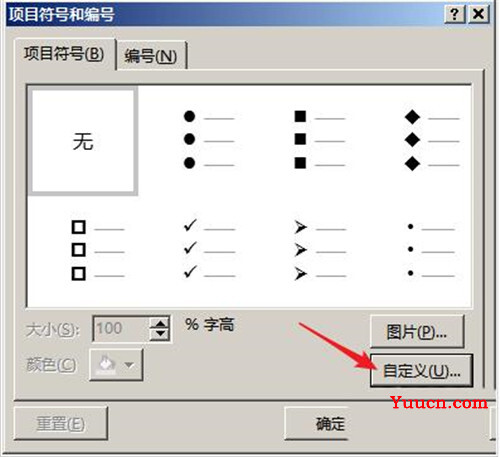Decrease size with the spinner down arrow
Screen dimensions: 500x457
pos(160,334)
